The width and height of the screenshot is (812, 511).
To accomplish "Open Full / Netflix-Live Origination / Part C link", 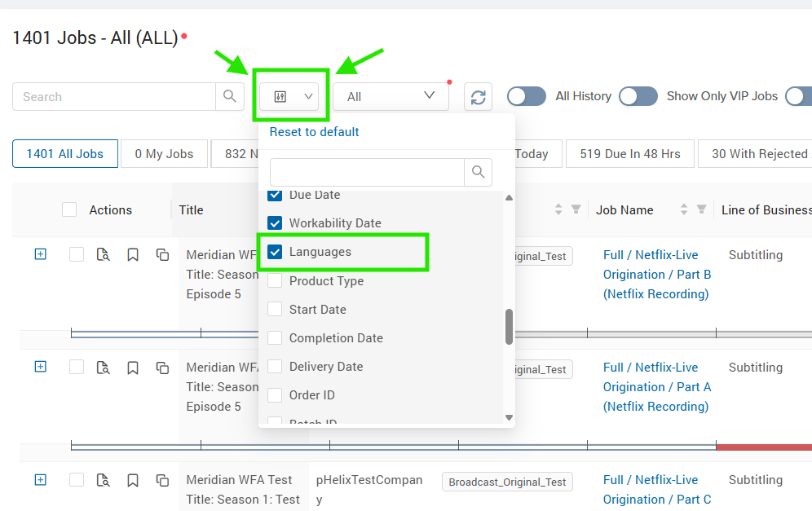I will [x=656, y=490].
